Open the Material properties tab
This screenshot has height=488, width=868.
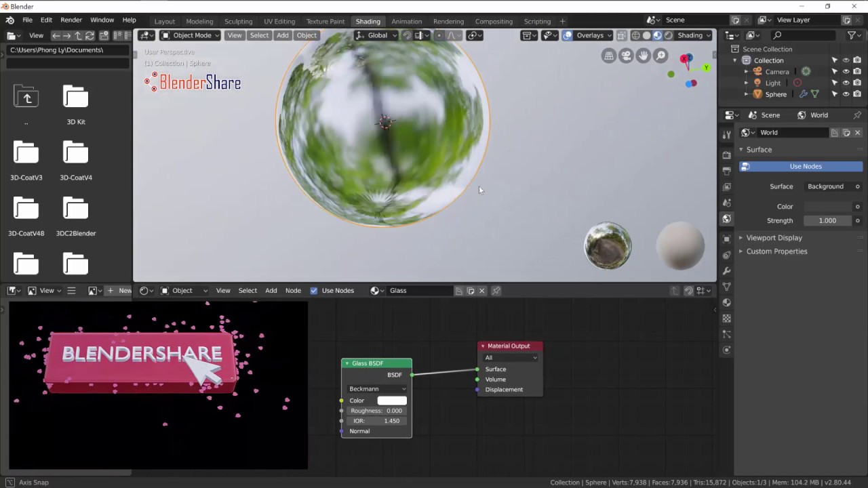tap(727, 302)
